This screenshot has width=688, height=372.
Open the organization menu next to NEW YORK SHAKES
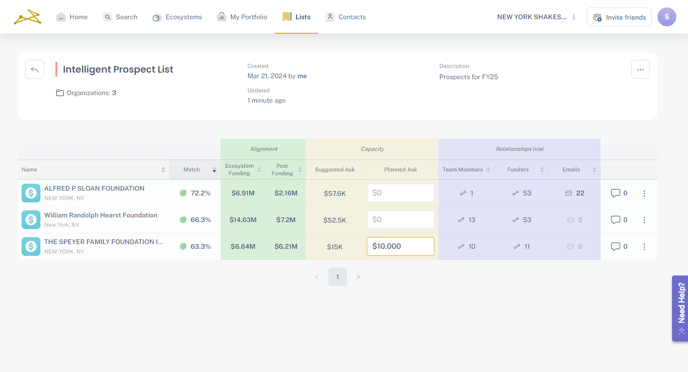[x=573, y=17]
